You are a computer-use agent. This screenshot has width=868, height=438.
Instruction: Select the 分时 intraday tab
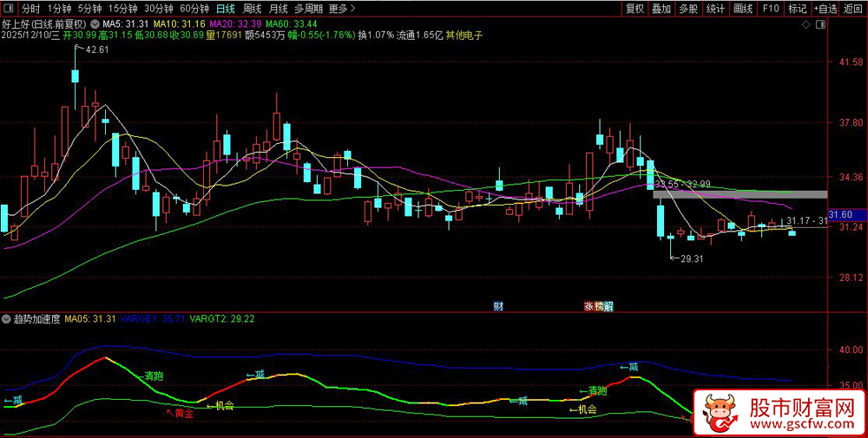[30, 9]
